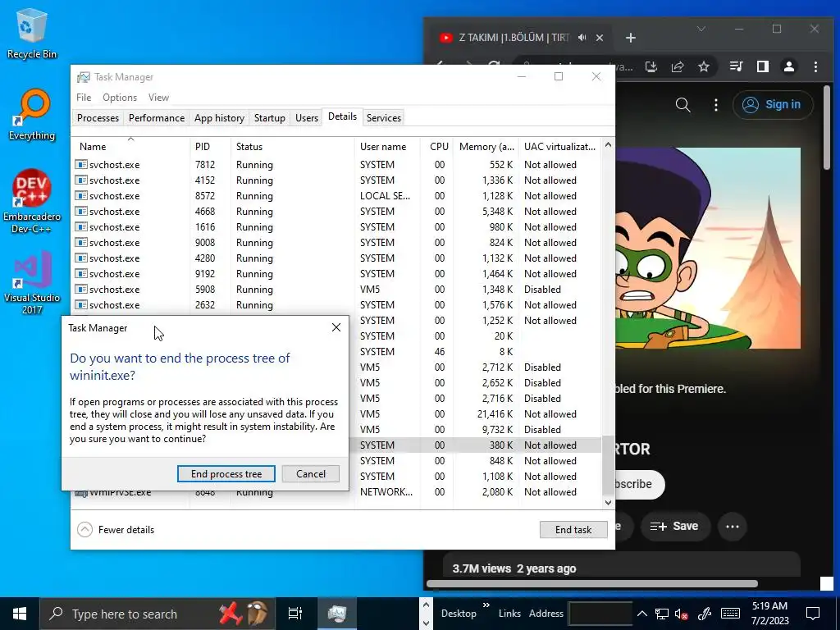Switch to the Startup tab
Image resolution: width=840 pixels, height=630 pixels.
[x=269, y=118]
